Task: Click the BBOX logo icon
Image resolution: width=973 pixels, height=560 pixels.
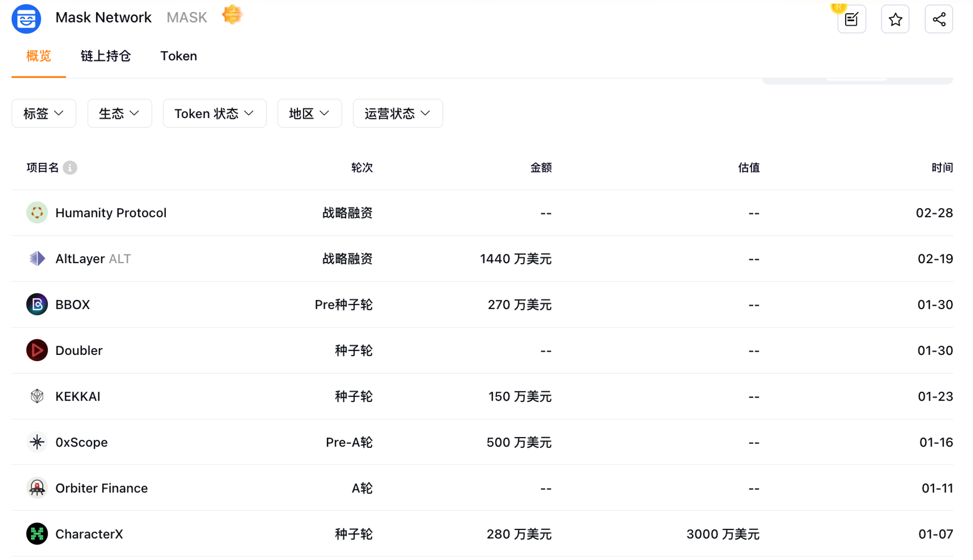Action: click(37, 304)
